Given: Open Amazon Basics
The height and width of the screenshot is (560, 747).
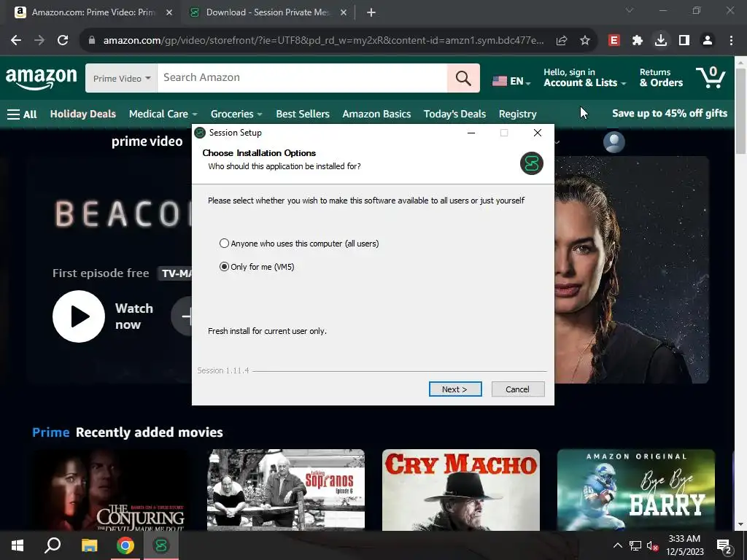Looking at the screenshot, I should [x=376, y=114].
